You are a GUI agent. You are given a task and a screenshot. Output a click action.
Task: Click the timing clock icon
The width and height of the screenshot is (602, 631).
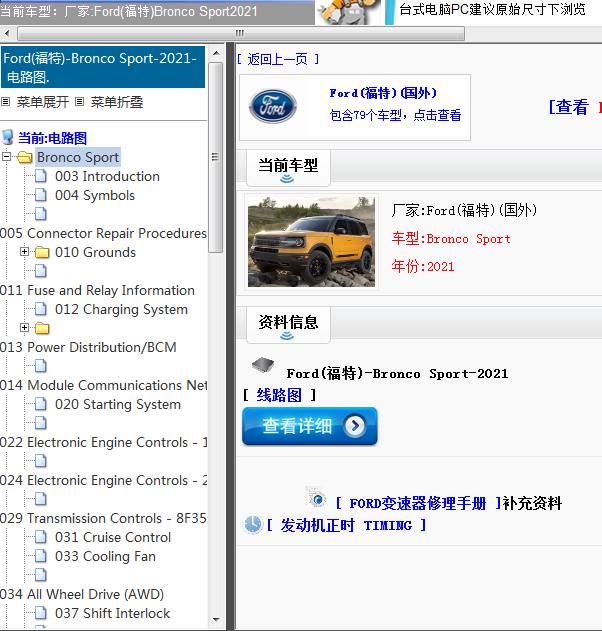tap(253, 525)
